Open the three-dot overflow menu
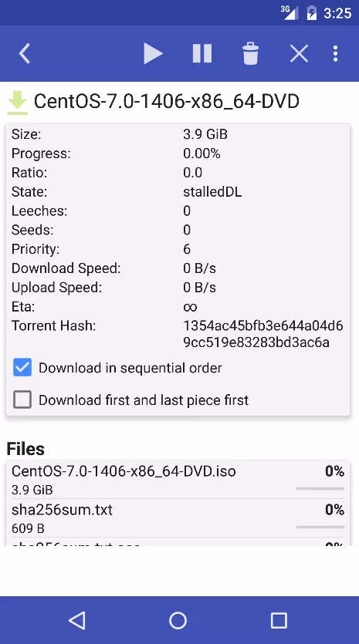This screenshot has width=359, height=644. 336,54
